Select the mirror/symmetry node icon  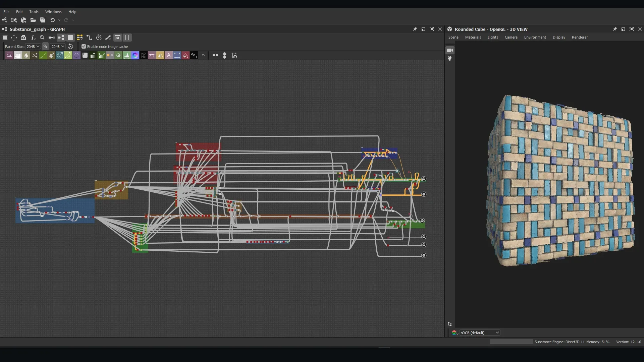coord(160,55)
